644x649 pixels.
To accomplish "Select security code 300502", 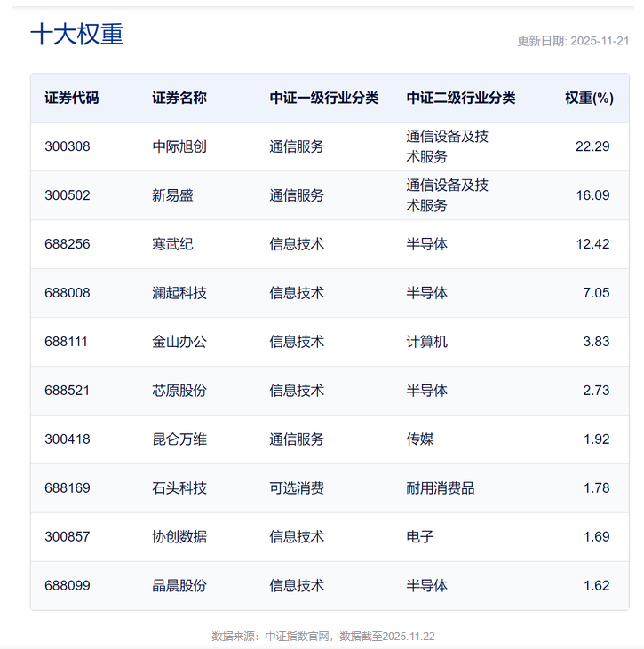I will pos(68,195).
